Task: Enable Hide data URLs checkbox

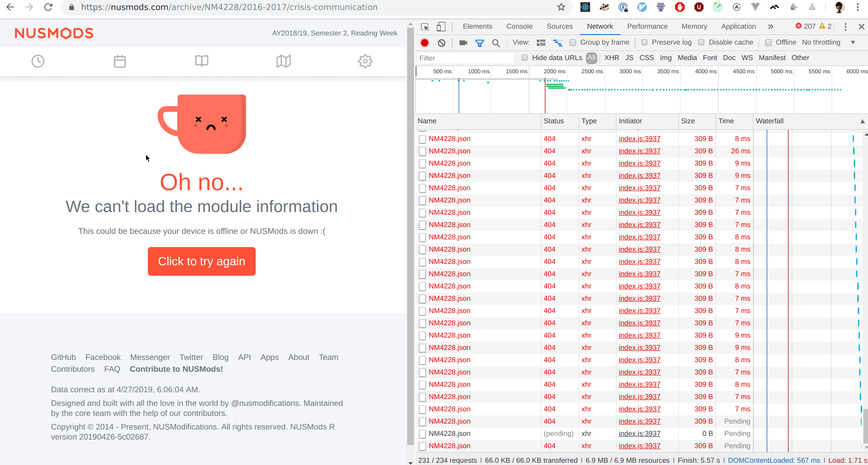Action: point(525,57)
